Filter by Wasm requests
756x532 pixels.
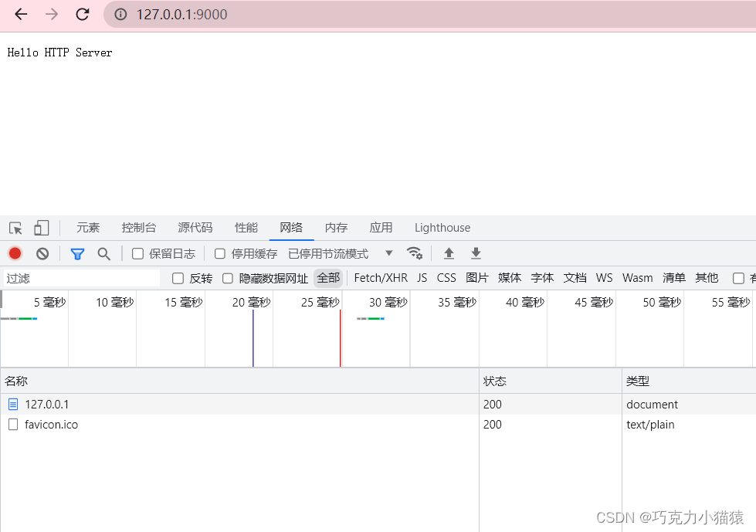coord(637,278)
